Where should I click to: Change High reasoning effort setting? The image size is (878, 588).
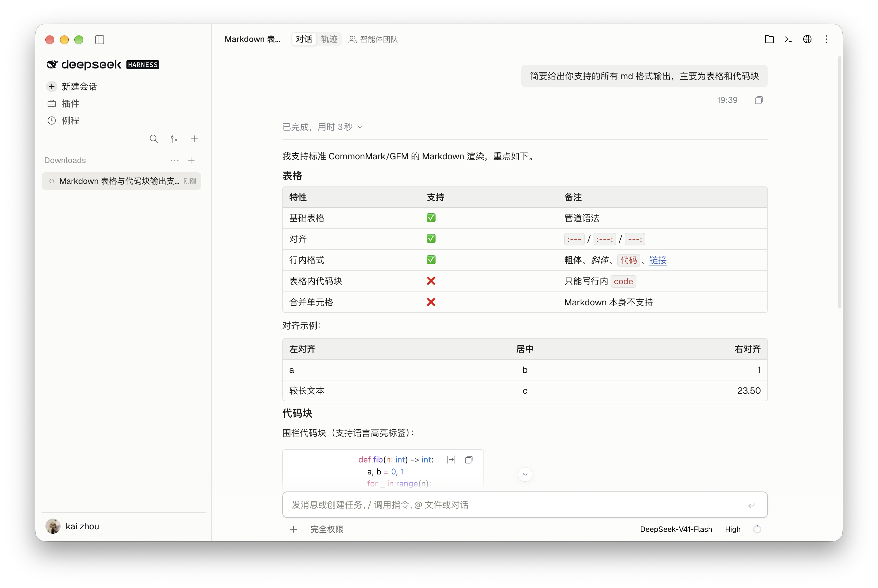733,529
